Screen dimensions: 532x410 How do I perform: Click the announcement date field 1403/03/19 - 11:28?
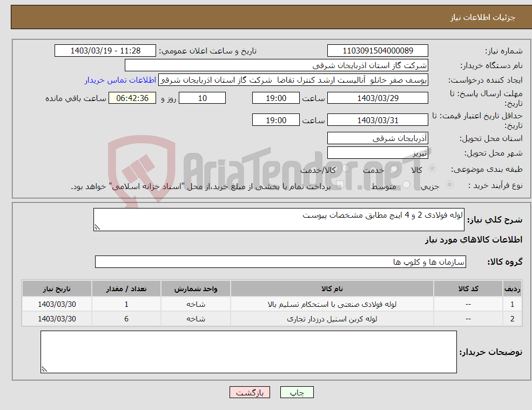(x=105, y=51)
